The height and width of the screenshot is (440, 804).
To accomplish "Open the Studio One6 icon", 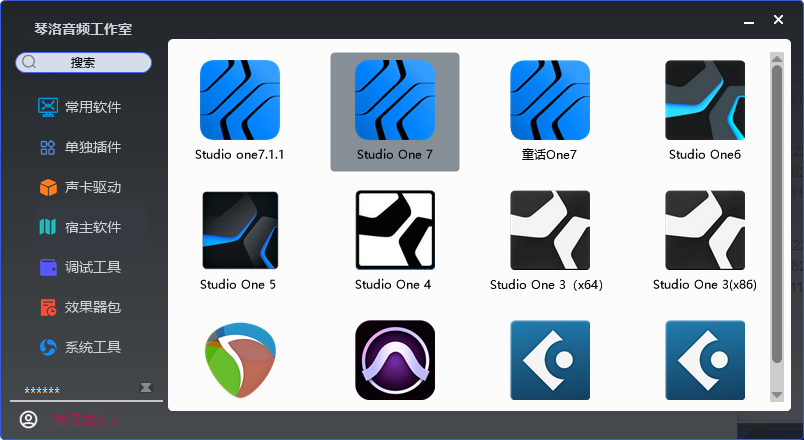I will pos(705,100).
